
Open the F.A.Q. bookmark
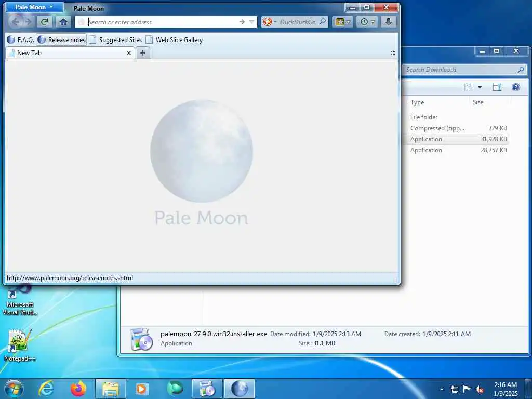tap(21, 39)
